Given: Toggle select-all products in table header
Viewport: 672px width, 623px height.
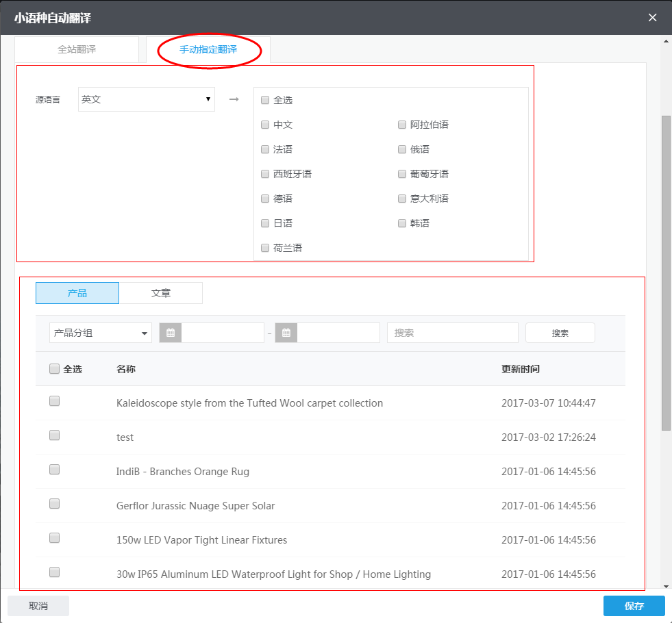Looking at the screenshot, I should (55, 369).
